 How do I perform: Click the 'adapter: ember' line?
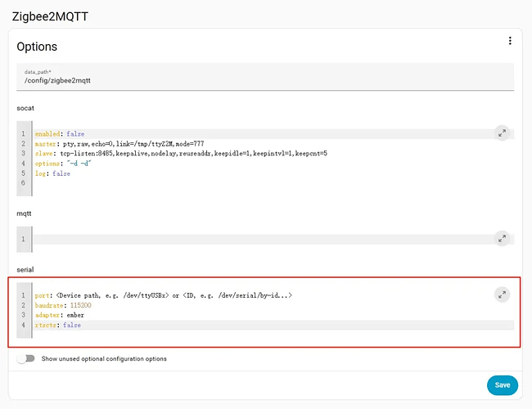click(60, 315)
